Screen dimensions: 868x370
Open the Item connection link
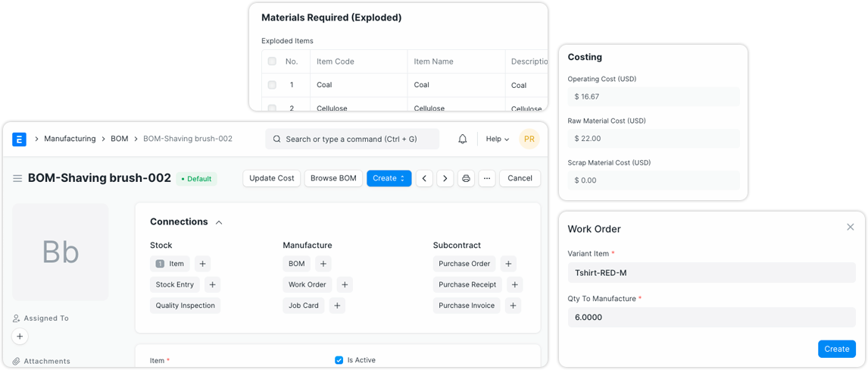pyautogui.click(x=170, y=264)
